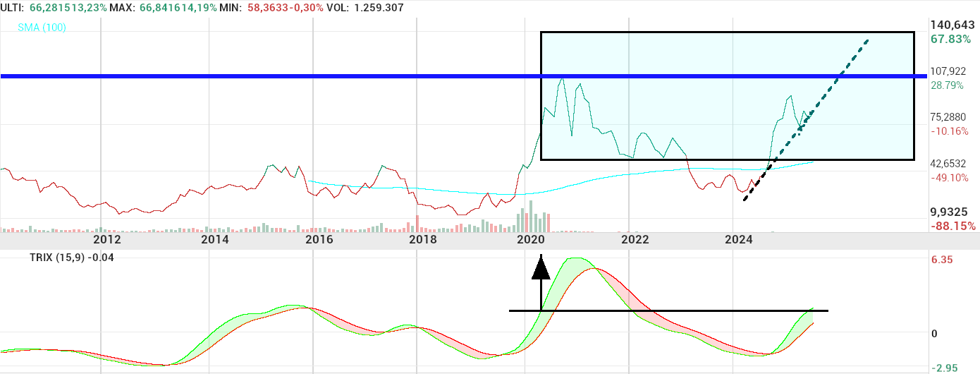Click the -10.16% percentage axis label
This screenshot has width=980, height=374.
[x=949, y=131]
